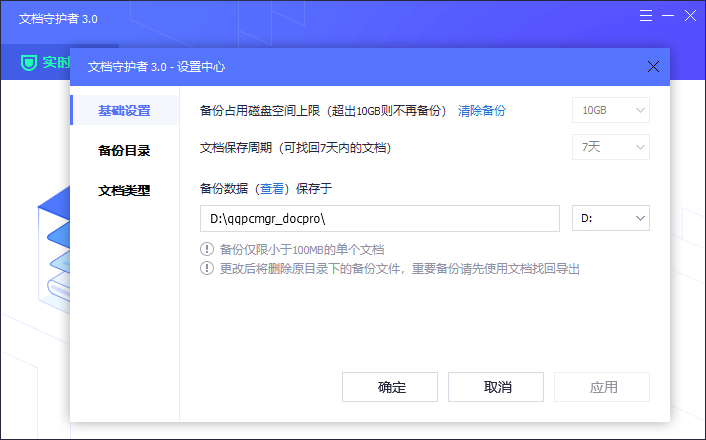Click the label 文档保存周期 (可找回7天内的文档)
This screenshot has height=440, width=706.
click(295, 148)
